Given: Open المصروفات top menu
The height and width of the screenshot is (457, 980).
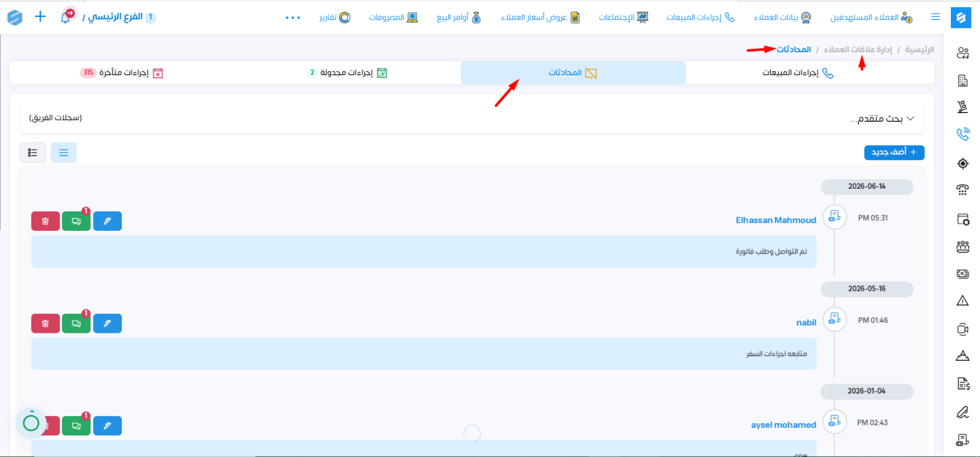Looking at the screenshot, I should point(393,17).
